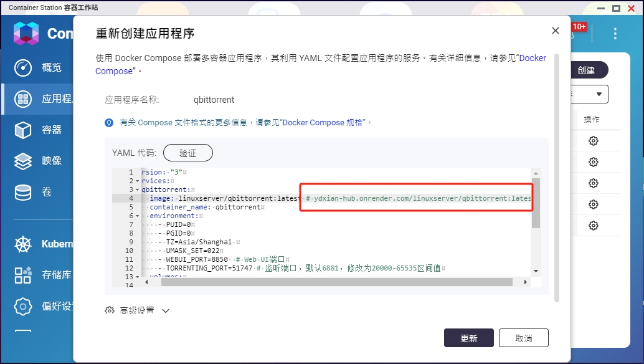Click the UMASK_SET=022 line

click(192, 251)
